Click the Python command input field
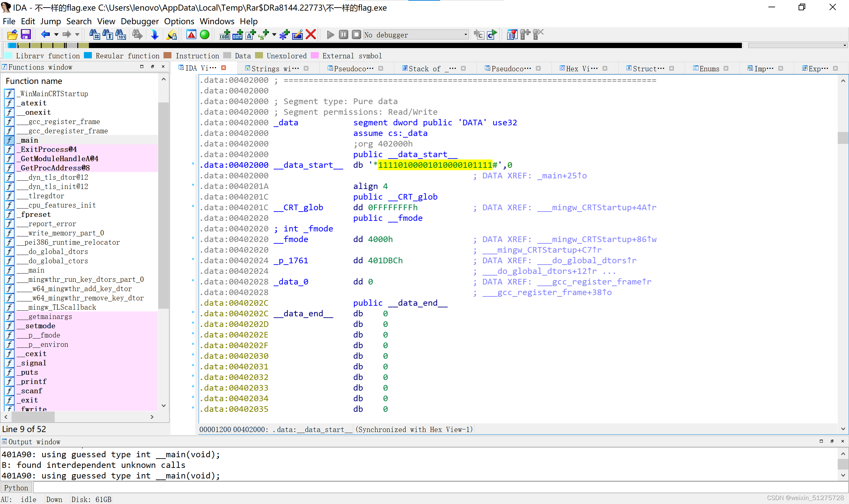Image resolution: width=849 pixels, height=504 pixels. click(x=440, y=488)
